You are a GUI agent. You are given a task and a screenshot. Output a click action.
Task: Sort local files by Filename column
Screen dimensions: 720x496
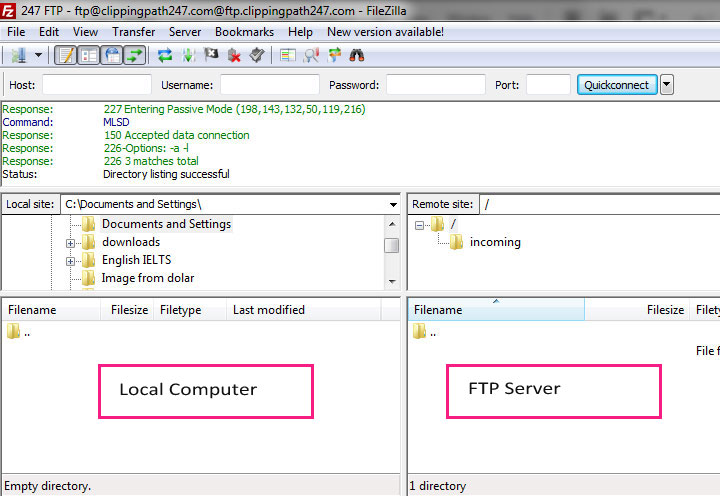(x=51, y=310)
